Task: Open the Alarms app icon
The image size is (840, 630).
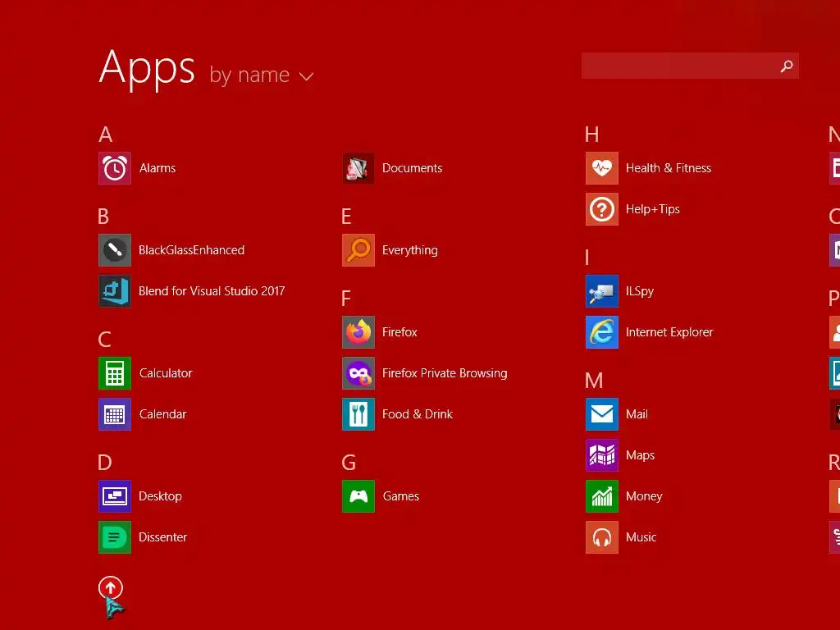Action: [115, 168]
